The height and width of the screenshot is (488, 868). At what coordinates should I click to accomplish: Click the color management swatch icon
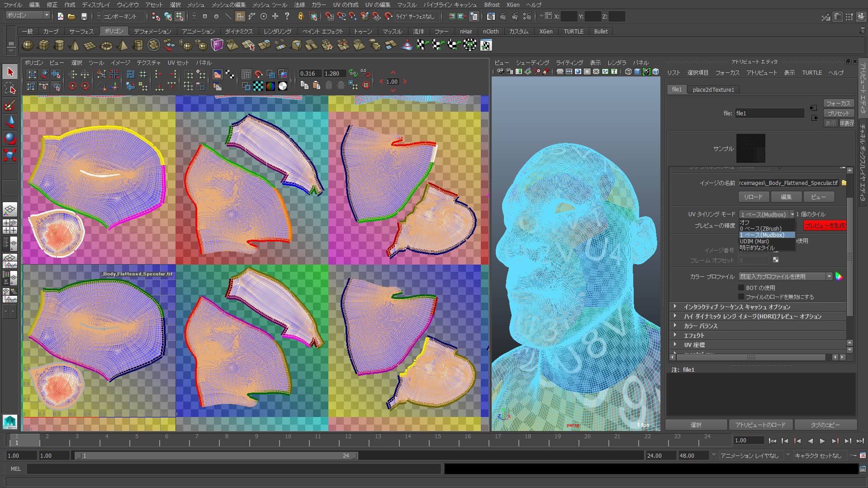pyautogui.click(x=839, y=276)
